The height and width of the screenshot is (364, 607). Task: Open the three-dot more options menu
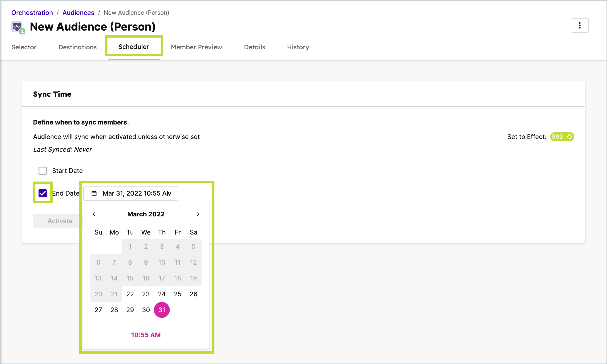tap(580, 25)
